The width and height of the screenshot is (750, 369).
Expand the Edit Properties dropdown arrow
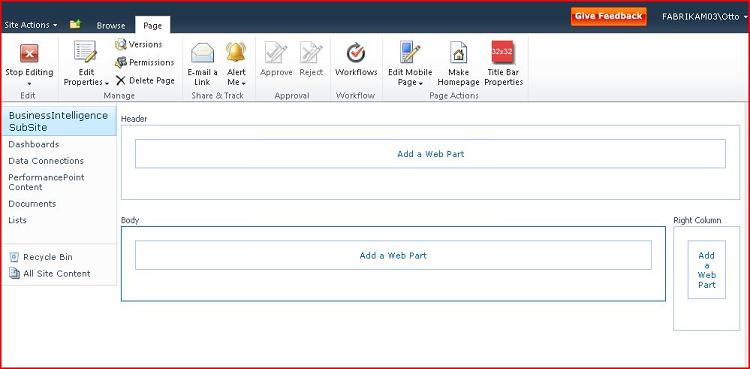107,83
